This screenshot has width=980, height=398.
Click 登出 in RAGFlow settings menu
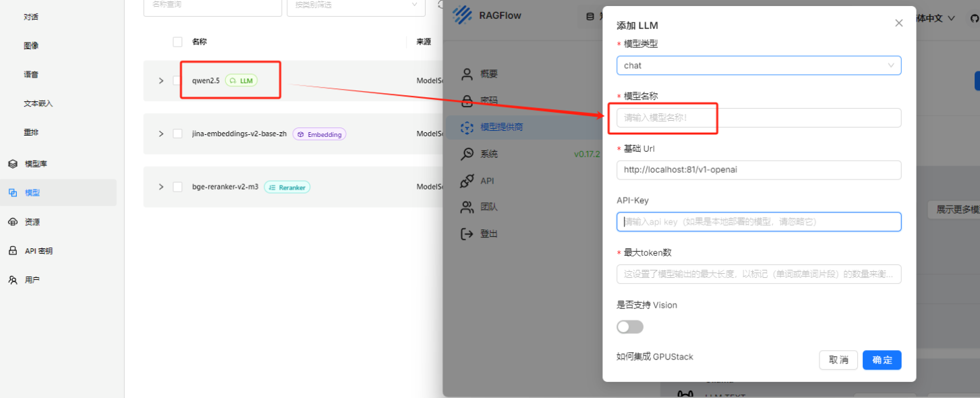[489, 234]
